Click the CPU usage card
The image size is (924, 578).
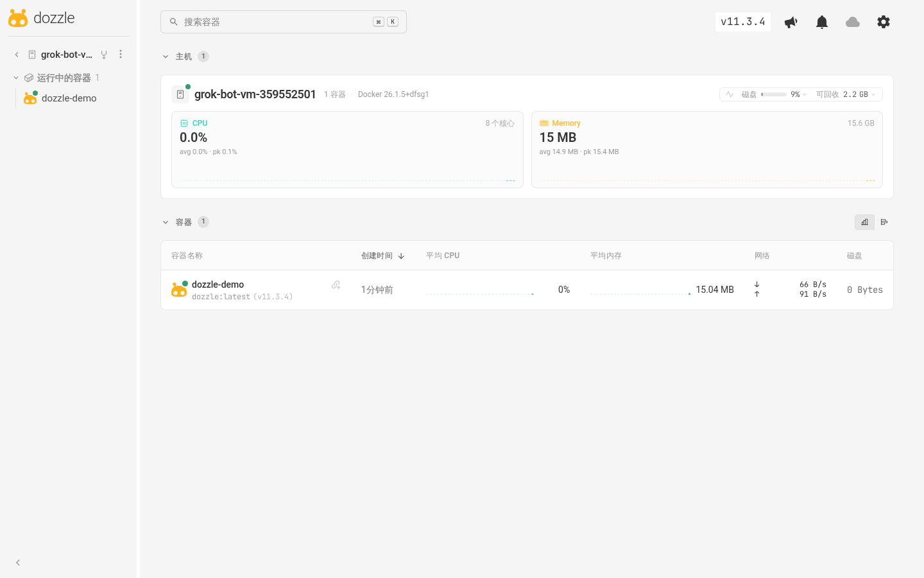[347, 150]
